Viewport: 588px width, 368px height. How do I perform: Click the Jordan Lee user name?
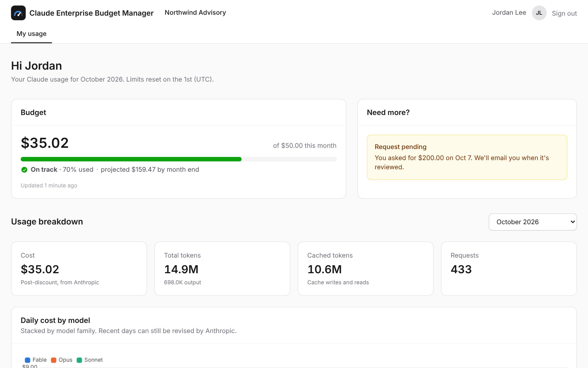click(509, 13)
